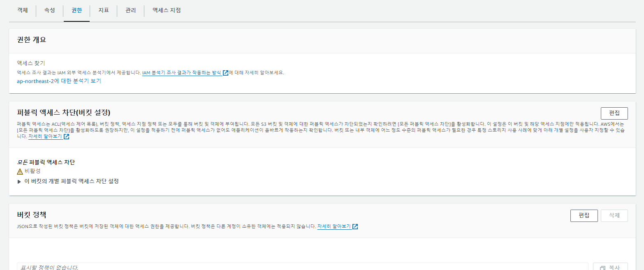Open 자세히 알아보기 in 퍼블릭 액세스 차단 section
The width and height of the screenshot is (644, 270).
pos(45,137)
